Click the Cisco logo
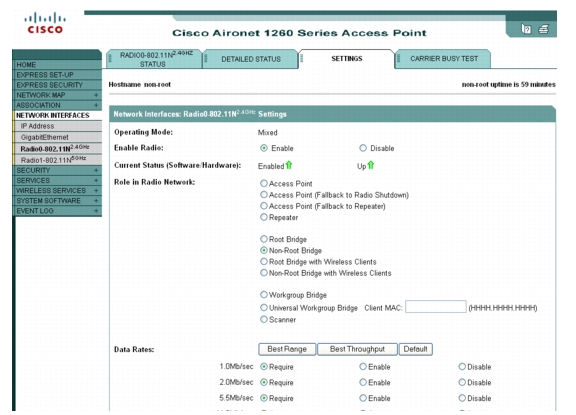The height and width of the screenshot is (415, 576). pos(45,23)
